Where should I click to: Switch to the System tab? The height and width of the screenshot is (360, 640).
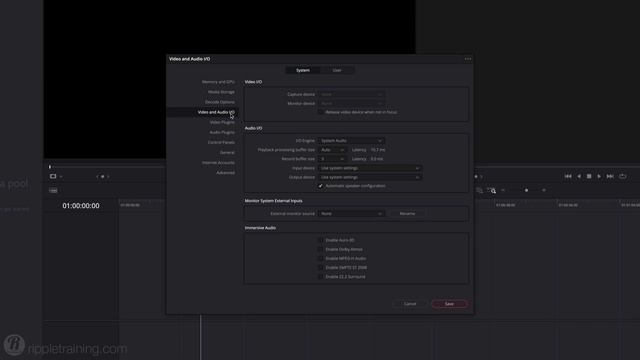pyautogui.click(x=302, y=70)
